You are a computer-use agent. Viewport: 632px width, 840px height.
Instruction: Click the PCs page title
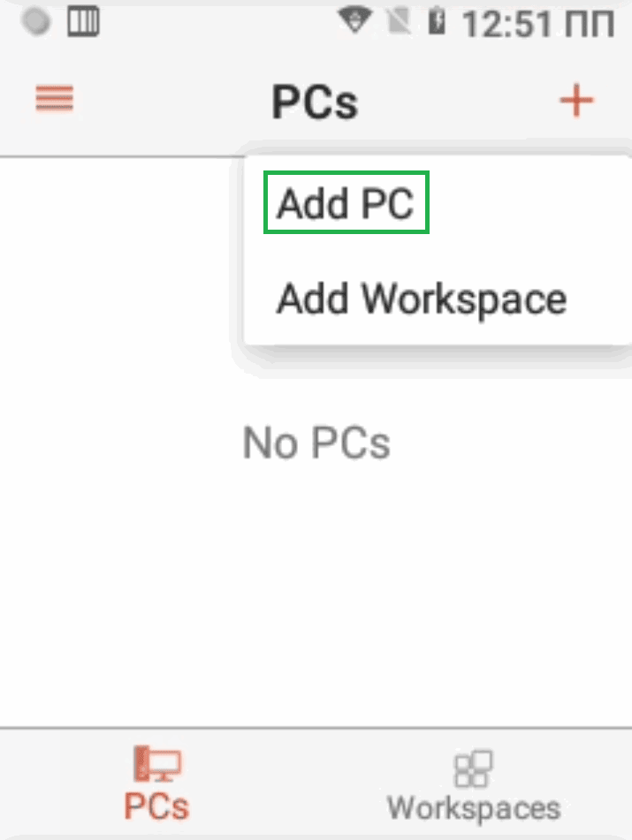point(315,102)
